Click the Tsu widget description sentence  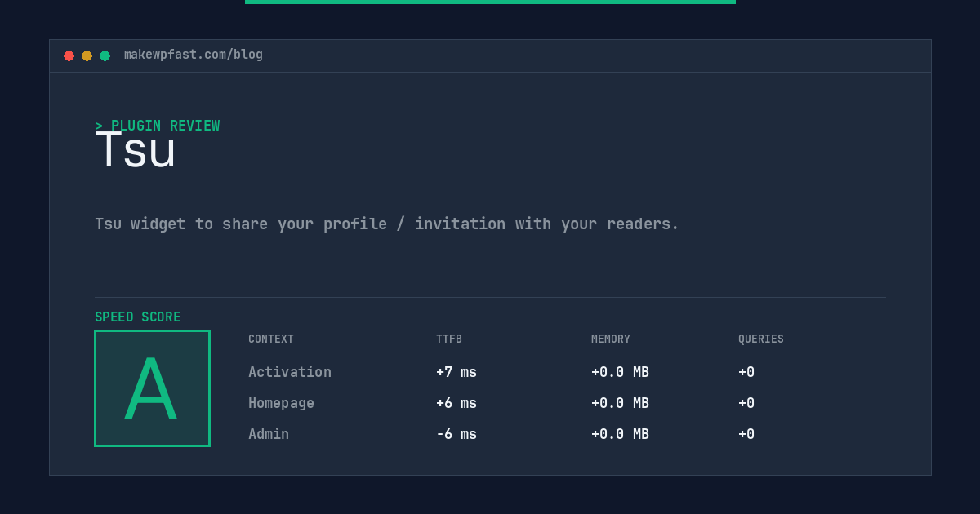click(387, 224)
